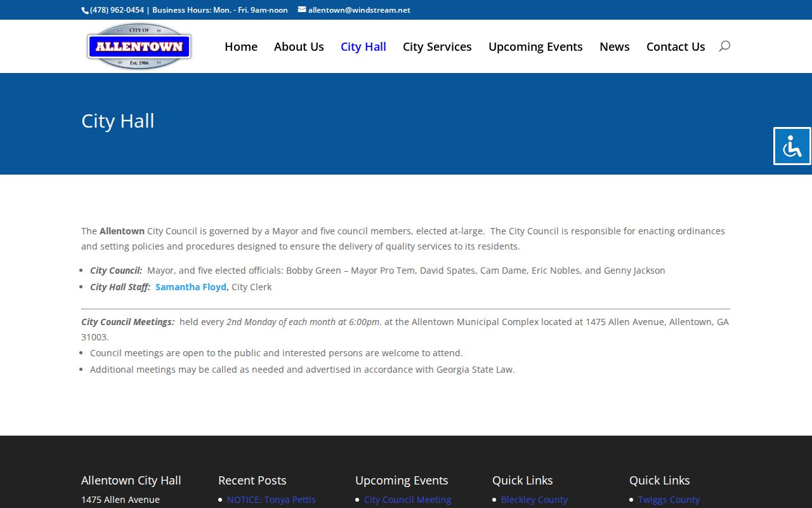The image size is (812, 508).
Task: Open the About Us menu
Action: pos(299,46)
